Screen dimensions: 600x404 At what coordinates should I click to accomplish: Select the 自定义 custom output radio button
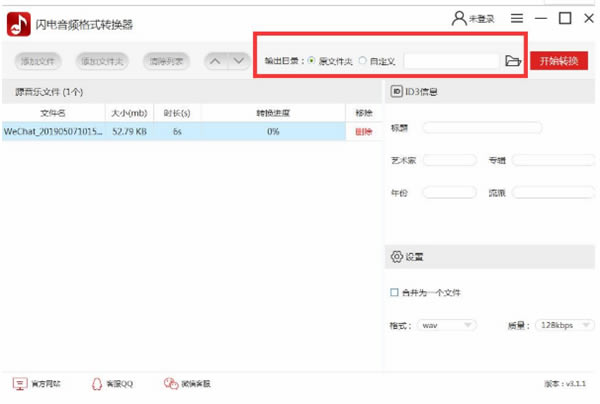[362, 60]
